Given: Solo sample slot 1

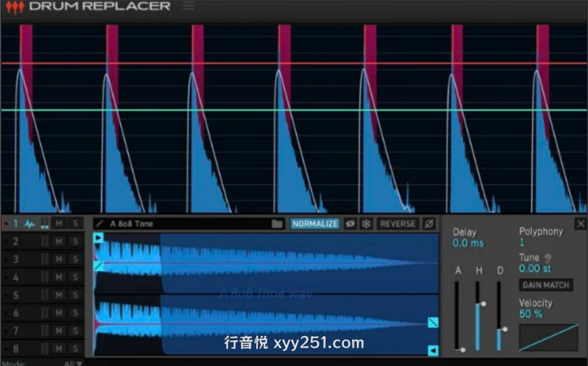Looking at the screenshot, I should (75, 224).
